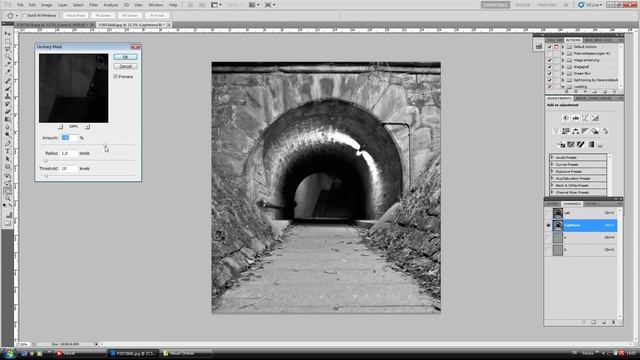
Task: Open the Window menu
Action: 156,5
